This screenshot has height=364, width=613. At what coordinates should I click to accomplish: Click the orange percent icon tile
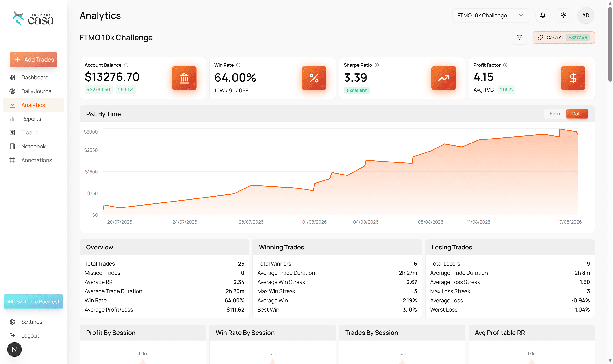(314, 78)
